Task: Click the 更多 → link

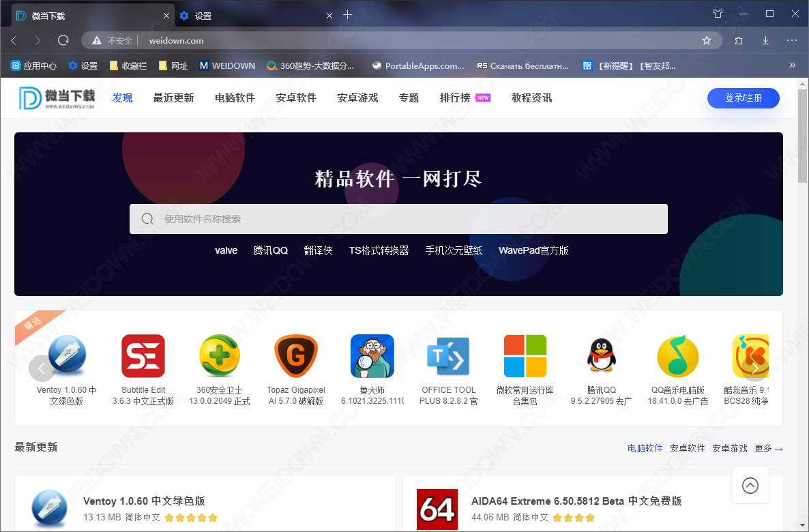Action: pos(769,448)
